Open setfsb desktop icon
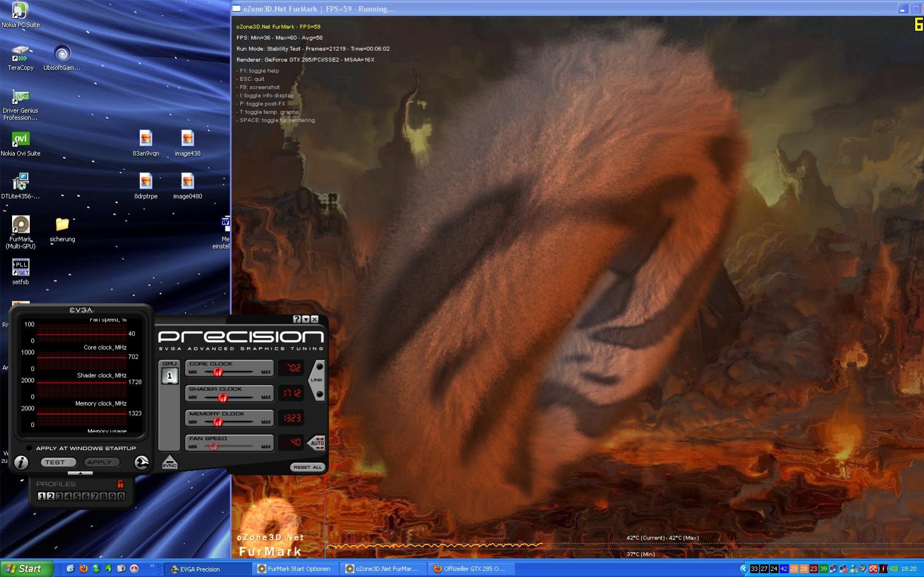This screenshot has height=577, width=924. tap(20, 271)
